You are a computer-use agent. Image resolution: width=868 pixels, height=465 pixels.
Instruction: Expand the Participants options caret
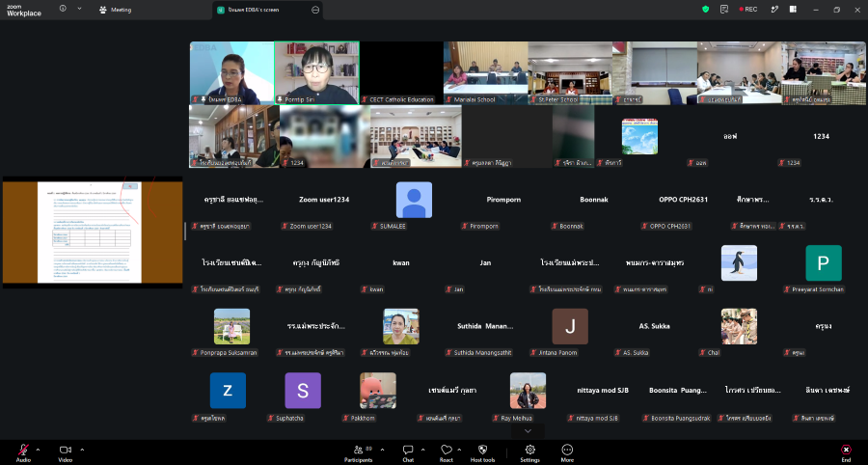pos(382,450)
